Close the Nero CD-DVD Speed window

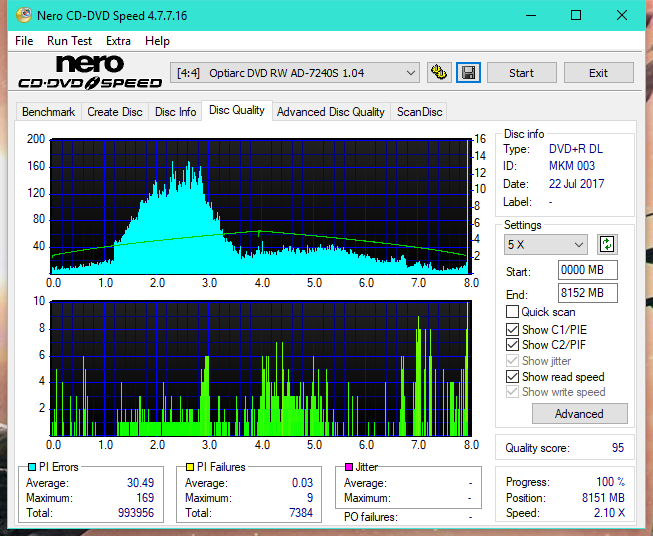click(x=622, y=15)
